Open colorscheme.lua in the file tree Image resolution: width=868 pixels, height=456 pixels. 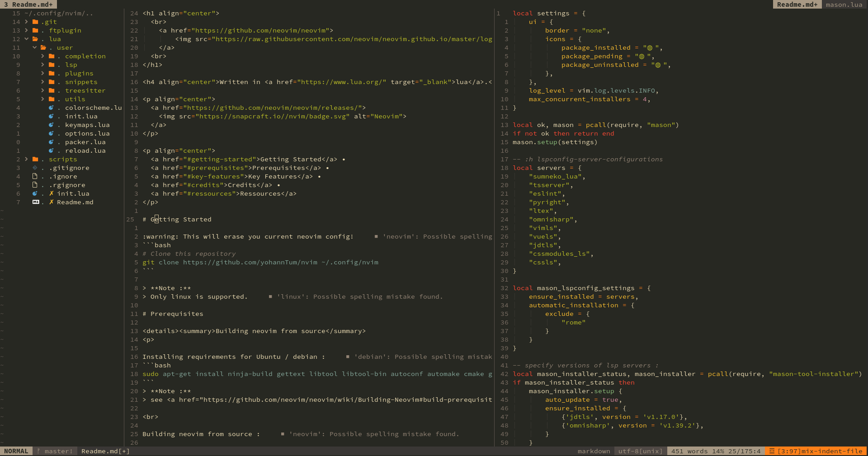tap(93, 108)
